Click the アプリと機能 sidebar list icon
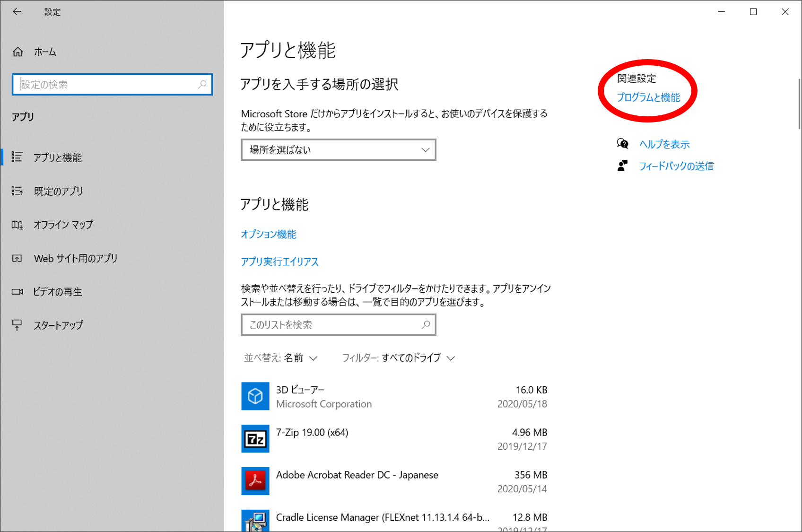 17,157
